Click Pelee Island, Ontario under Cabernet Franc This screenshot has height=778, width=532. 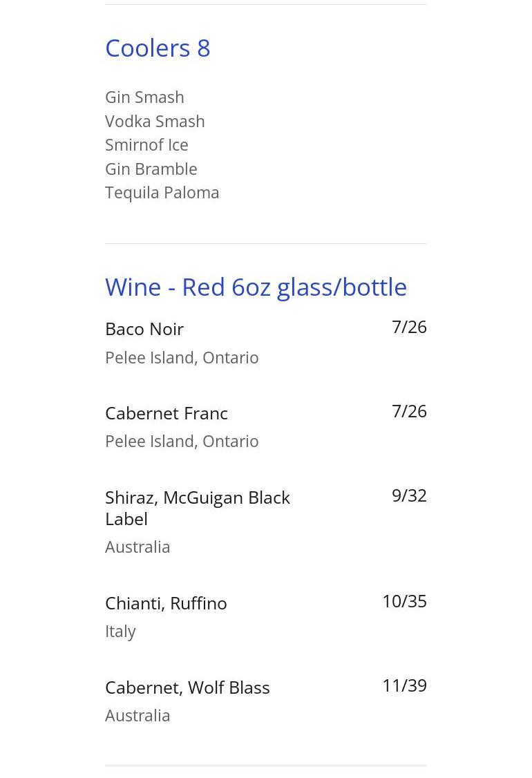click(x=182, y=441)
